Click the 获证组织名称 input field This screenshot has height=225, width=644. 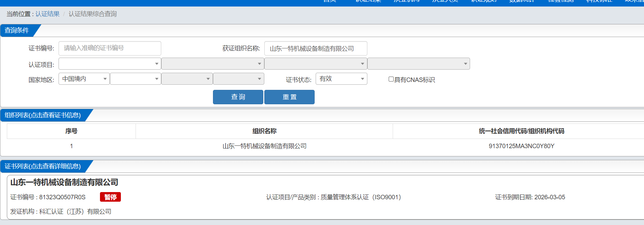(316, 48)
